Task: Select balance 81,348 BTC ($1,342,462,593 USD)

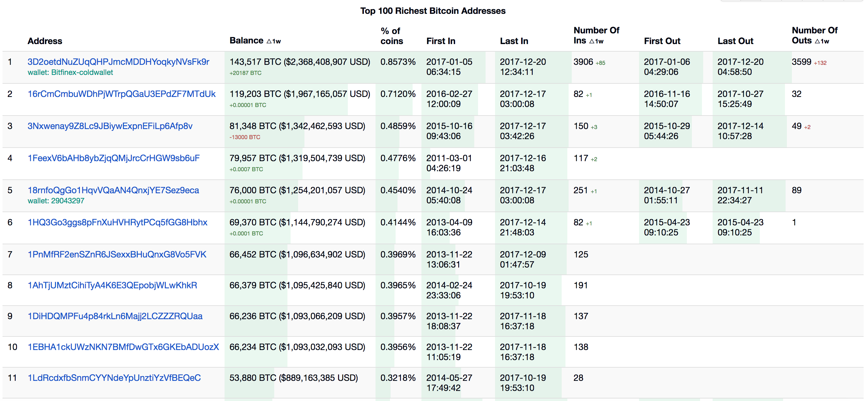Action: [297, 126]
